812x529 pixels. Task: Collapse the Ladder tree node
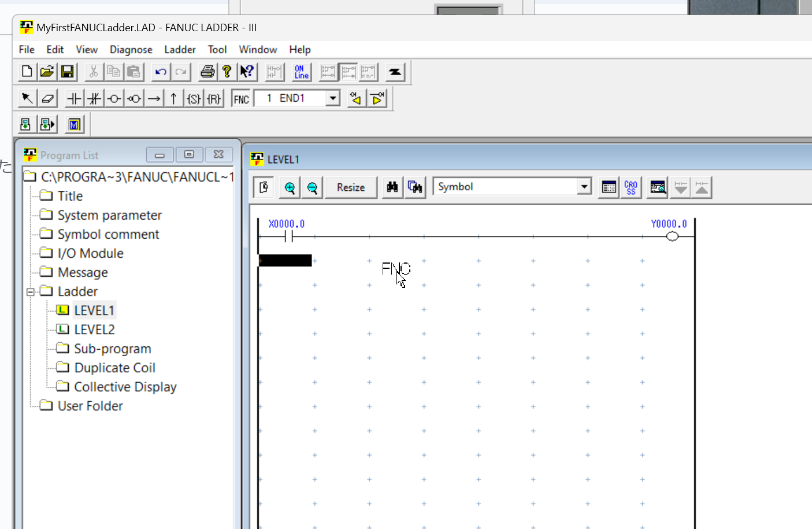click(x=31, y=292)
